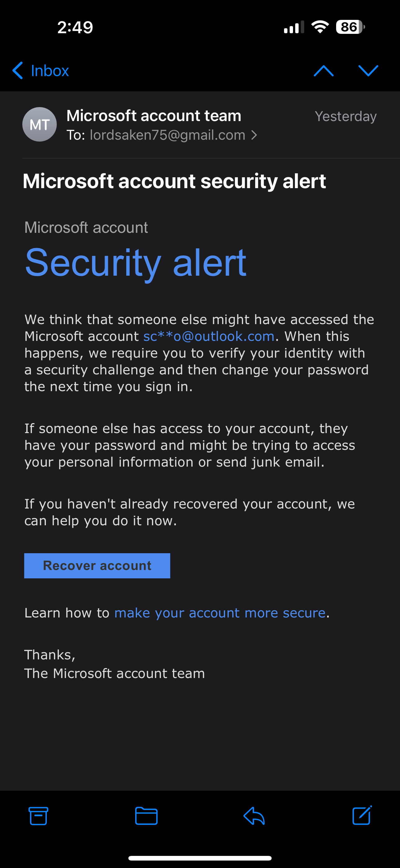Screen dimensions: 400x868
Task: Tap recipient address lordsaken75@gmail.com
Action: [167, 135]
